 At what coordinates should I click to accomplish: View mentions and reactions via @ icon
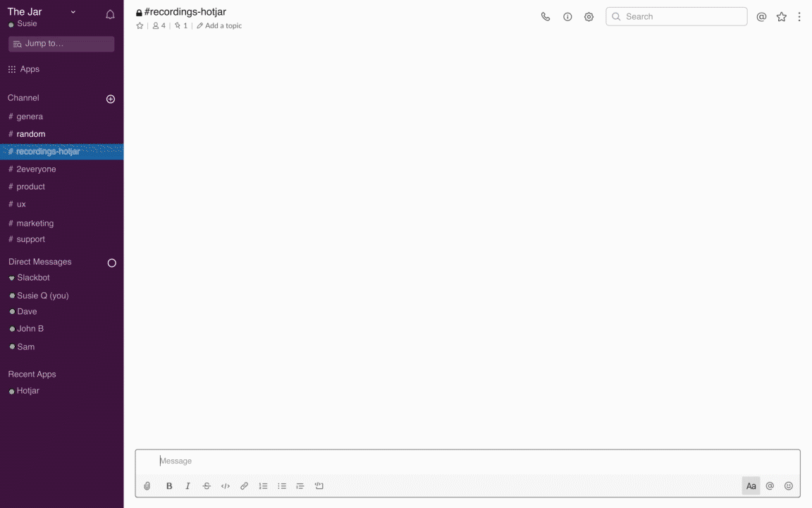[x=761, y=16]
